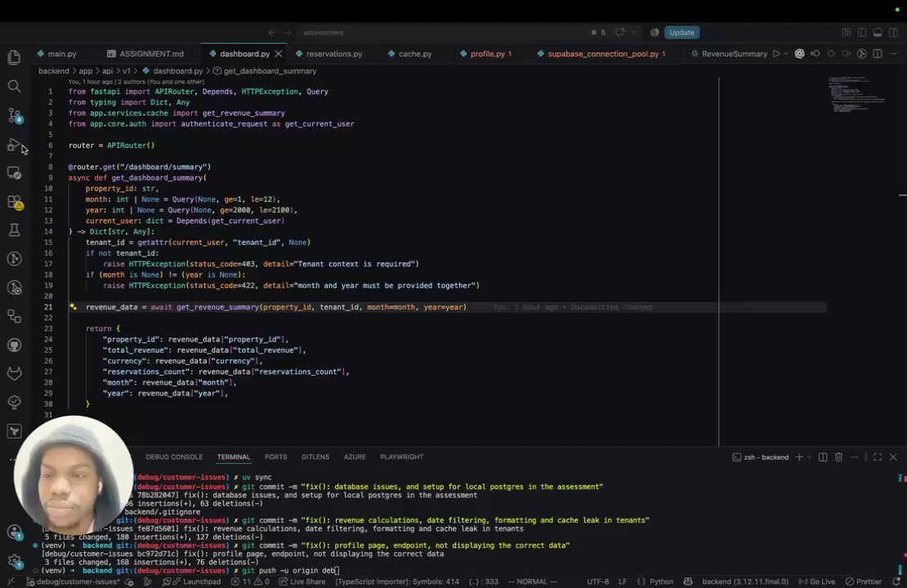Open the Testing flask icon view
This screenshot has width=907, height=588.
15,230
